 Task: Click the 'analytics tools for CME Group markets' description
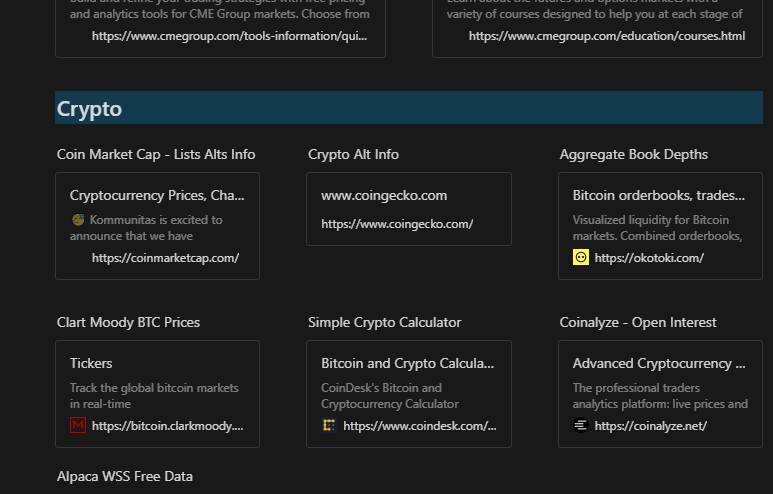tap(219, 14)
